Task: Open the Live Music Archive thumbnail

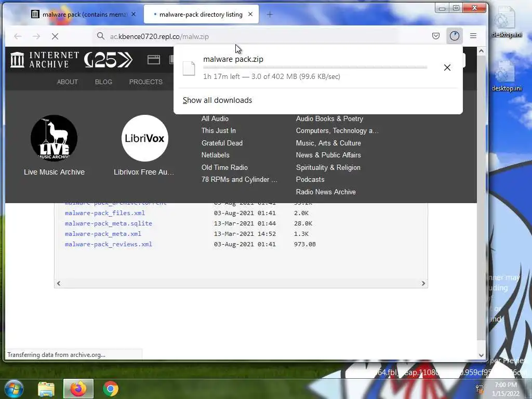Action: click(x=54, y=138)
